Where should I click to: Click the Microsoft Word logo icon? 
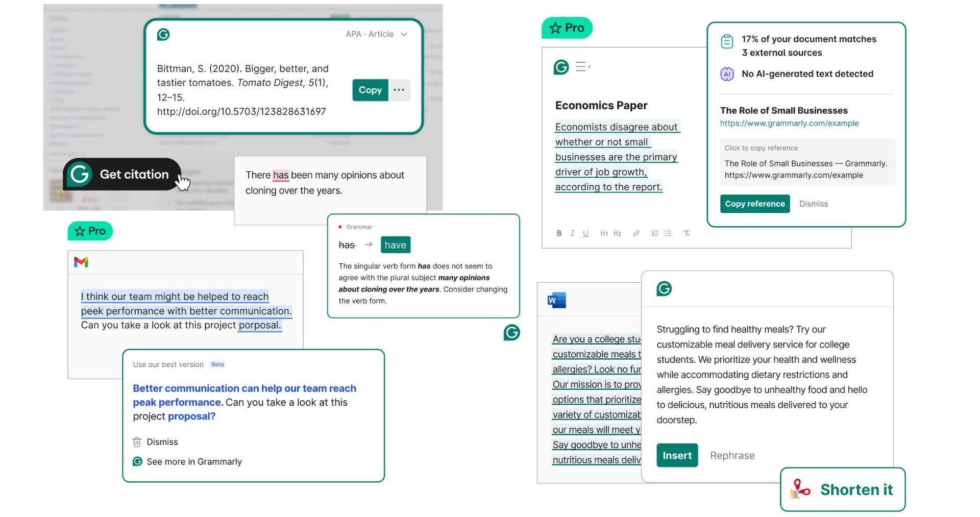point(556,300)
